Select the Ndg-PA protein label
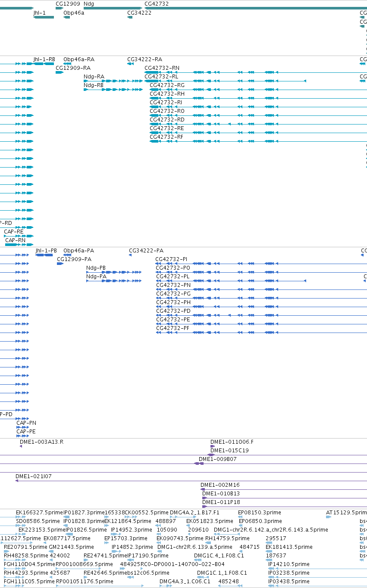Screen dimensions: 367x588 tap(97, 277)
